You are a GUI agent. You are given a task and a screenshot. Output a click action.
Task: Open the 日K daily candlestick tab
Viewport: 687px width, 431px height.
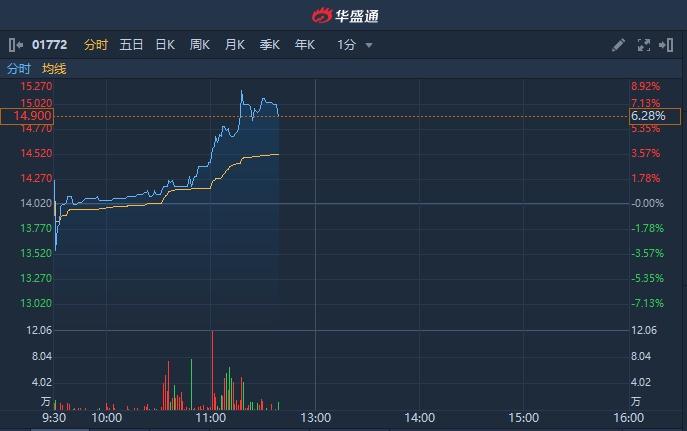point(165,45)
